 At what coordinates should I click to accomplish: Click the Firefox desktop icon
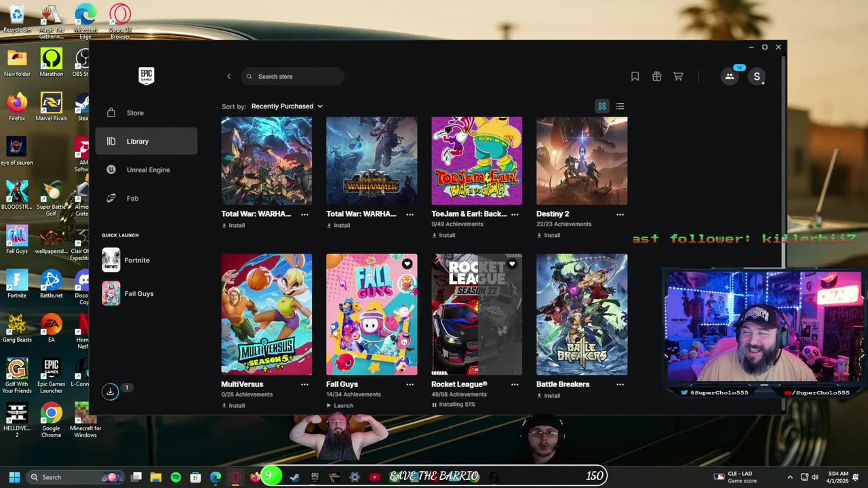(17, 107)
